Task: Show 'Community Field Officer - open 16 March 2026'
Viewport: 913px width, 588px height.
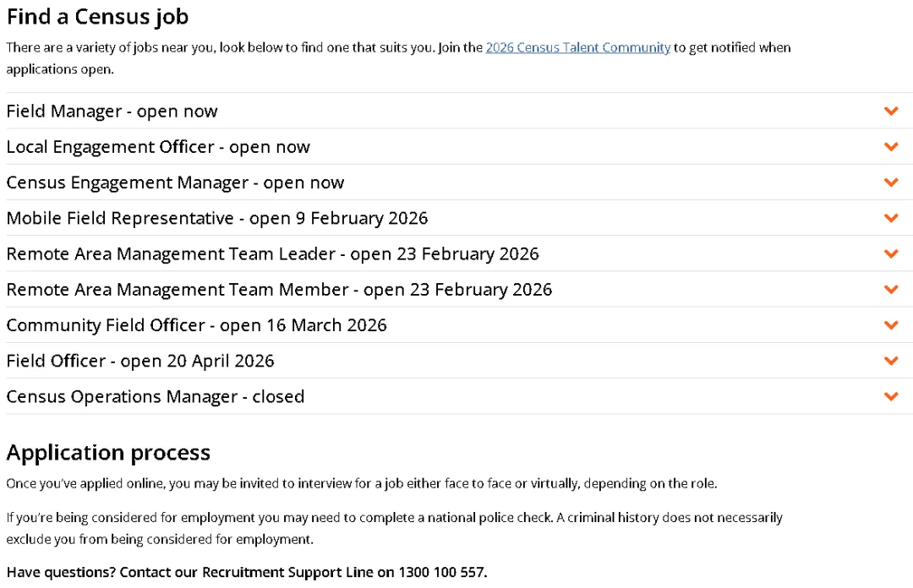Action: (196, 325)
